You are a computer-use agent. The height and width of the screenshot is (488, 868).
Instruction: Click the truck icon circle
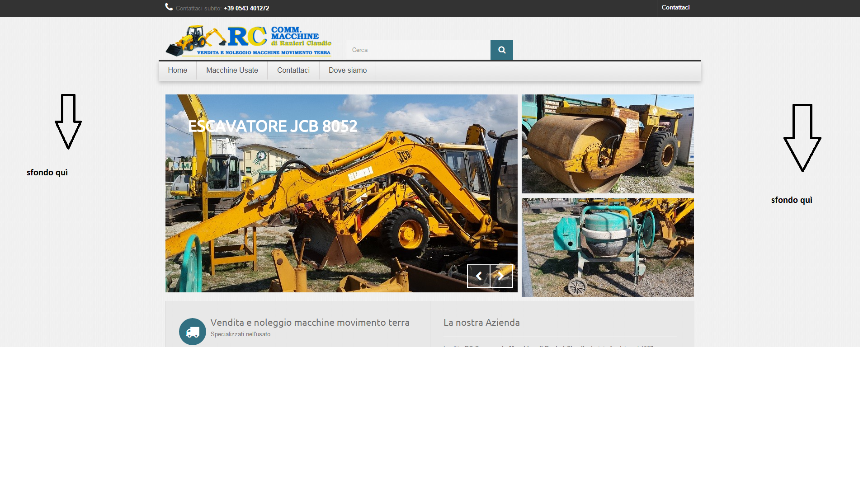[193, 332]
